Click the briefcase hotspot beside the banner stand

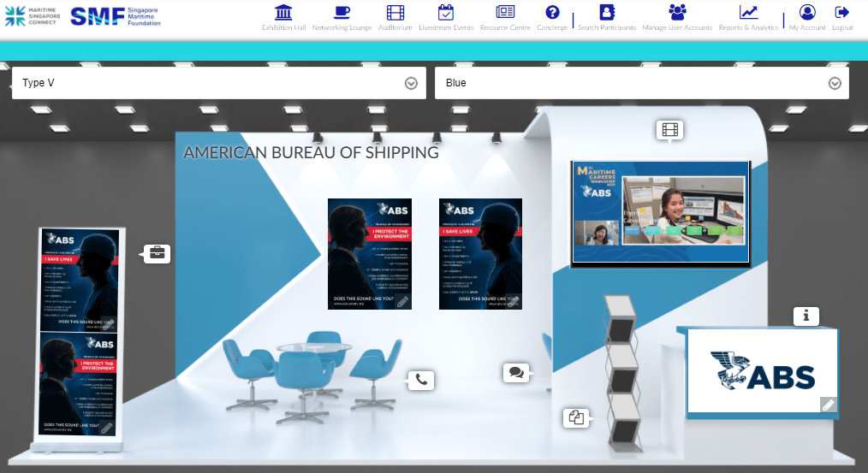click(x=157, y=254)
